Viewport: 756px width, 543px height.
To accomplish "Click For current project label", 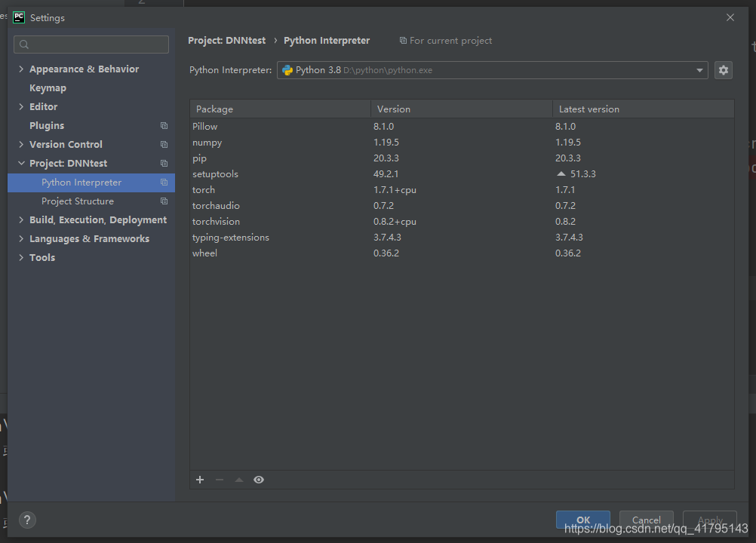I will [450, 41].
